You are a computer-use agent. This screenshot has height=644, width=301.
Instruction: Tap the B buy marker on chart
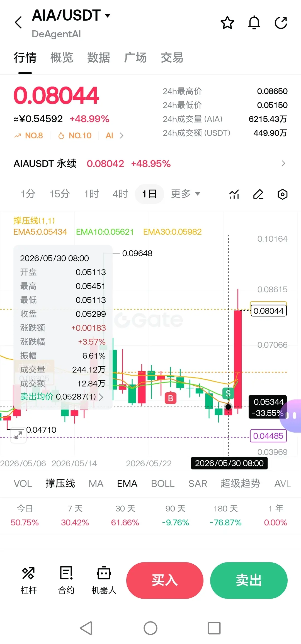tap(171, 398)
